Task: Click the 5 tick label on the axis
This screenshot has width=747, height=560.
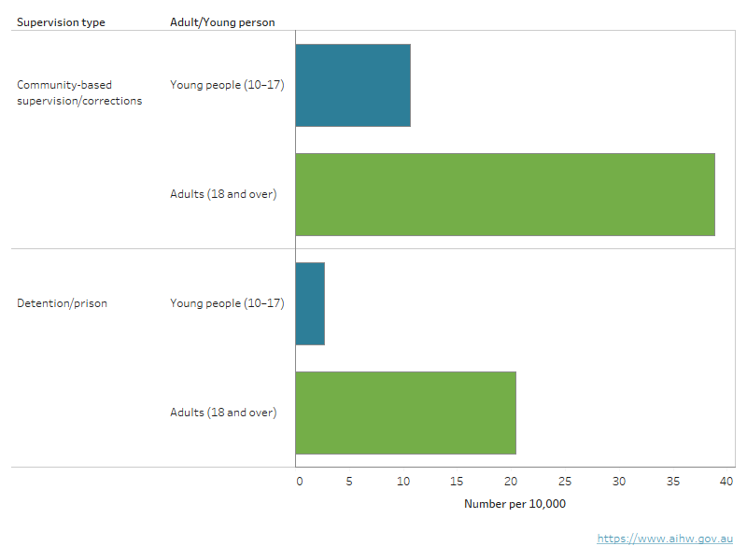Action: pyautogui.click(x=349, y=482)
